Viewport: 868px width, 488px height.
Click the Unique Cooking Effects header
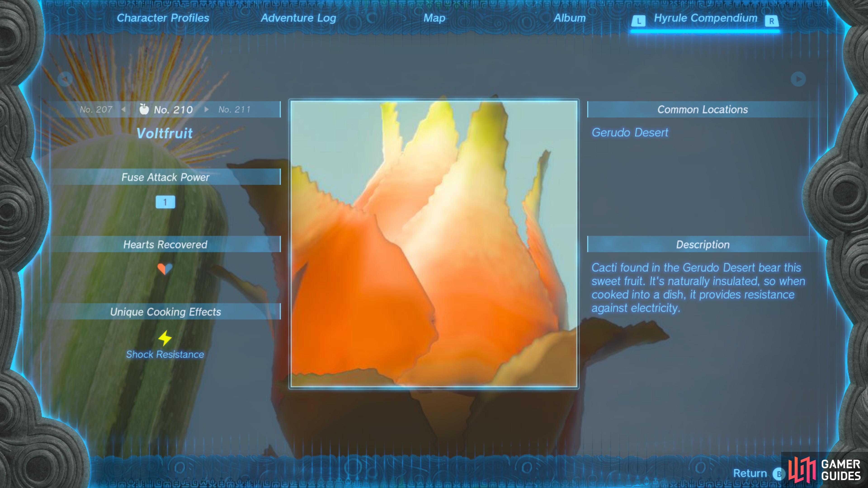click(165, 312)
